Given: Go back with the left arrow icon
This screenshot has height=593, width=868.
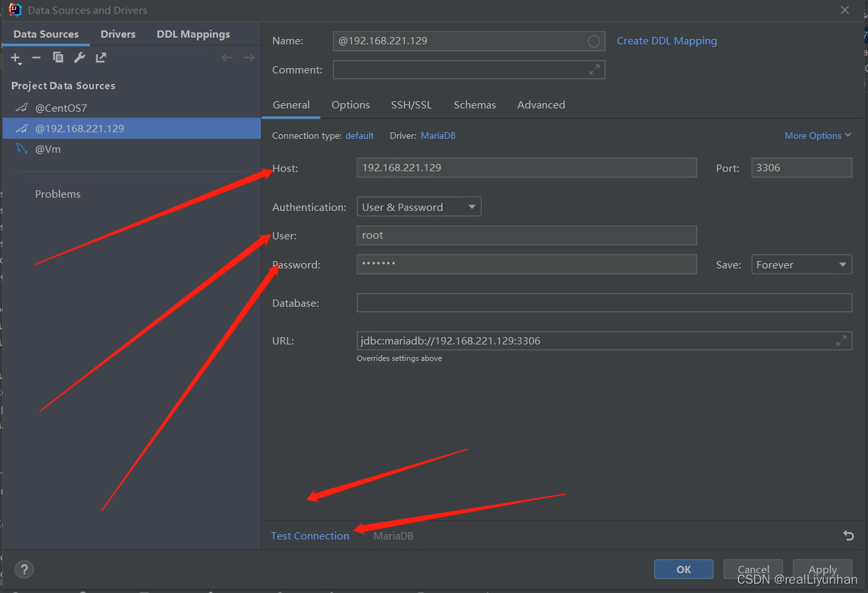Looking at the screenshot, I should (x=227, y=58).
